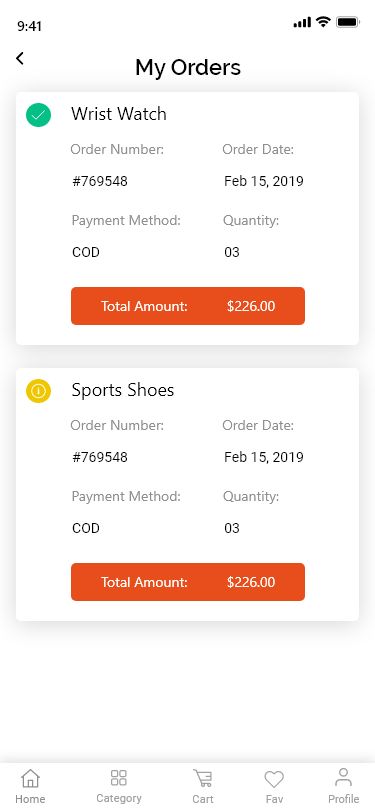The image size is (375, 812).
Task: Tap the Wi-Fi status bar icon
Action: [x=323, y=22]
